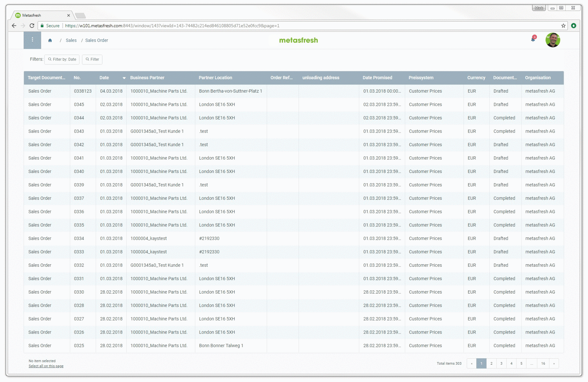Select the order row numbered 0343
This screenshot has height=382, width=588.
tap(294, 132)
